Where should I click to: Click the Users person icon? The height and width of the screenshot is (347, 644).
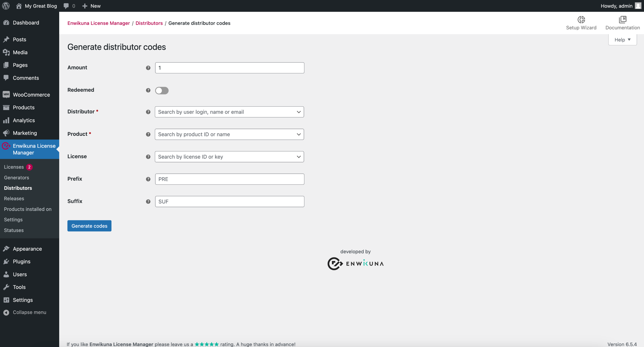6,274
